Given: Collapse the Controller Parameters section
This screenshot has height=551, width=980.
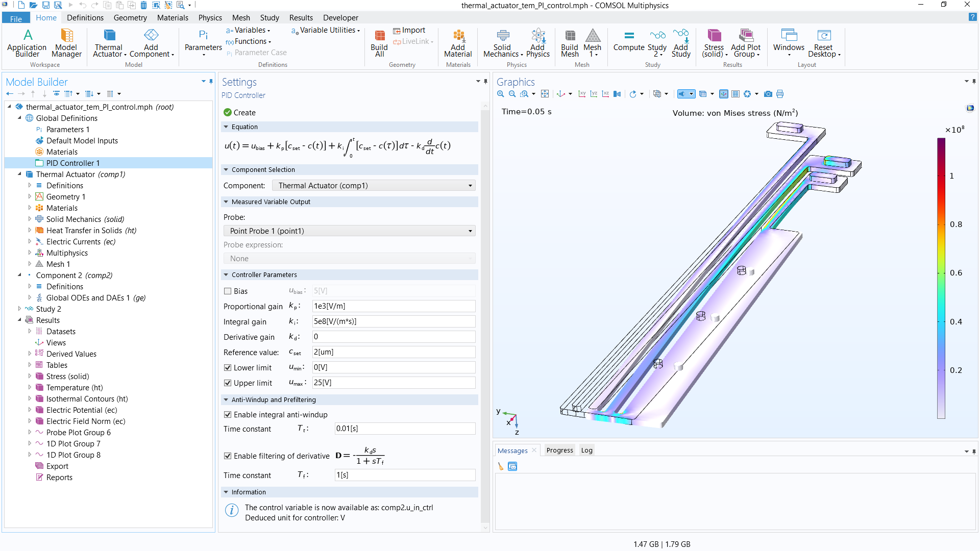Looking at the screenshot, I should pos(226,274).
